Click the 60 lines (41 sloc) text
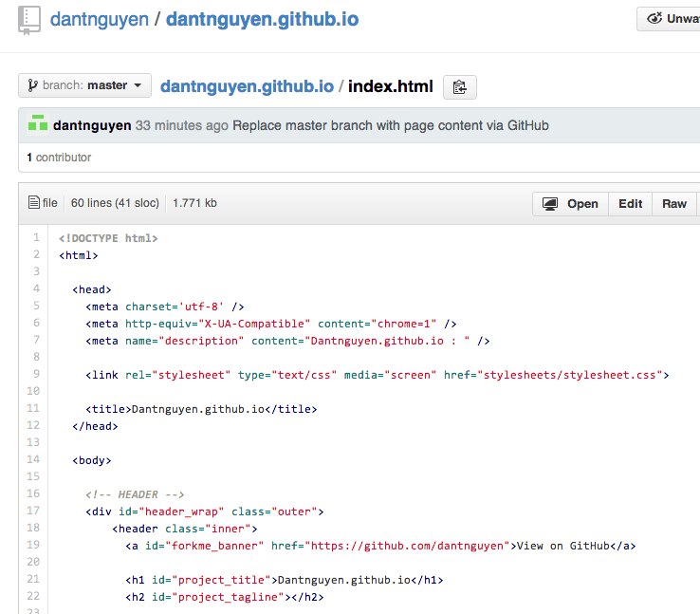The image size is (700, 614). [x=115, y=203]
